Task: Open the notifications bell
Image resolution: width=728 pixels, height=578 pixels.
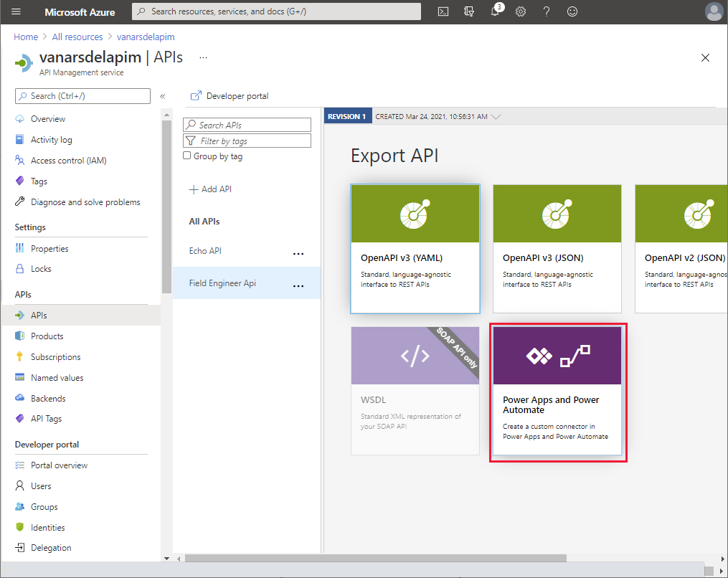Action: (x=496, y=11)
